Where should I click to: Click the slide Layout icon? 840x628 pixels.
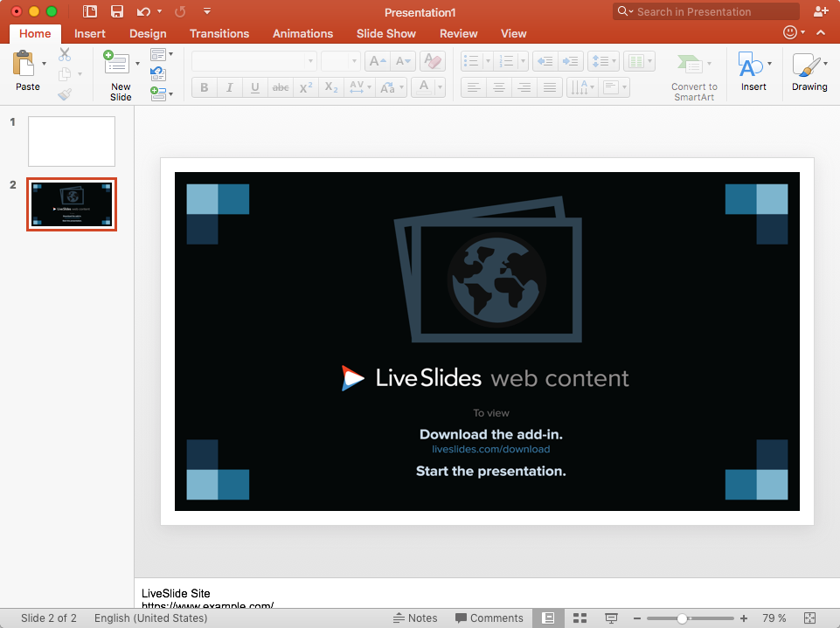[x=158, y=54]
